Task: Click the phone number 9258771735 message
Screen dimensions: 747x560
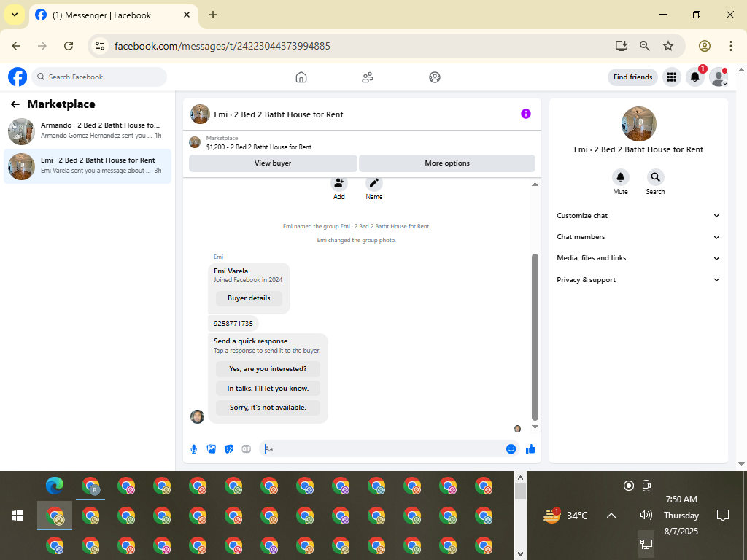Action: pyautogui.click(x=233, y=323)
